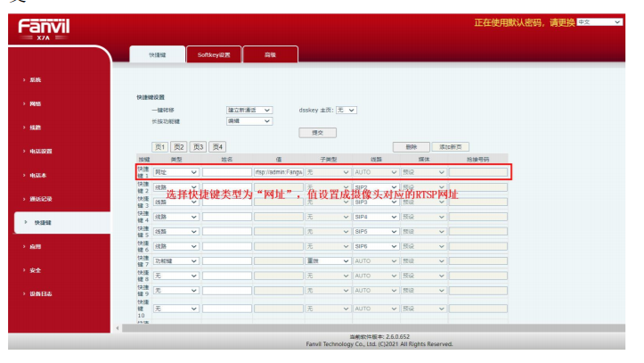Click the name field for 快捷键 10
Viewport: 644px width, 363px height.
click(x=227, y=309)
